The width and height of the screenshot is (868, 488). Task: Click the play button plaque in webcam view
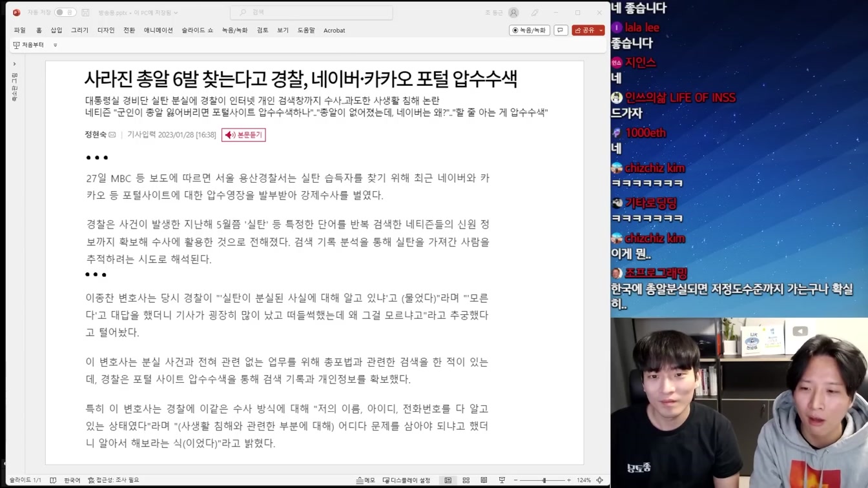[800, 331]
